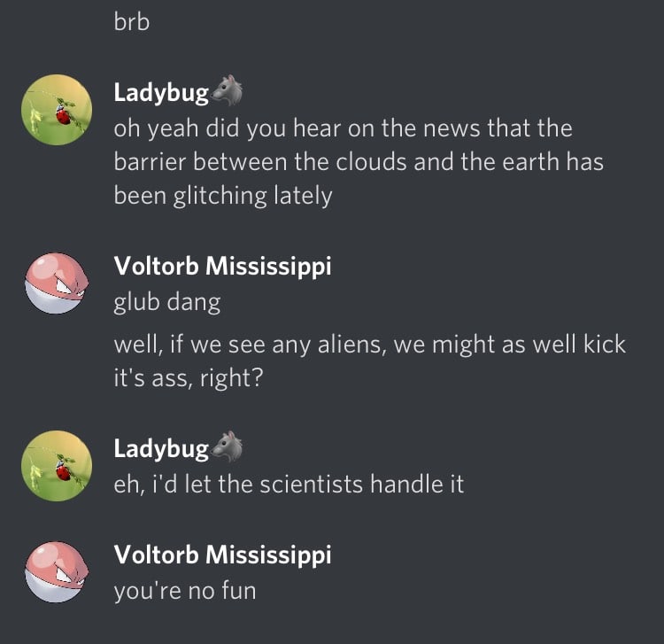Click the "well, if we see any aliens" line

[x=370, y=344]
